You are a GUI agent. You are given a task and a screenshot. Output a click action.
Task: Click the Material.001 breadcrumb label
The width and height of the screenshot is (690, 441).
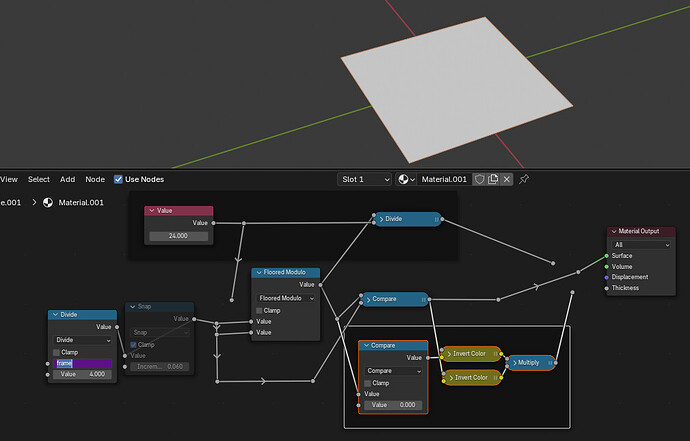81,202
